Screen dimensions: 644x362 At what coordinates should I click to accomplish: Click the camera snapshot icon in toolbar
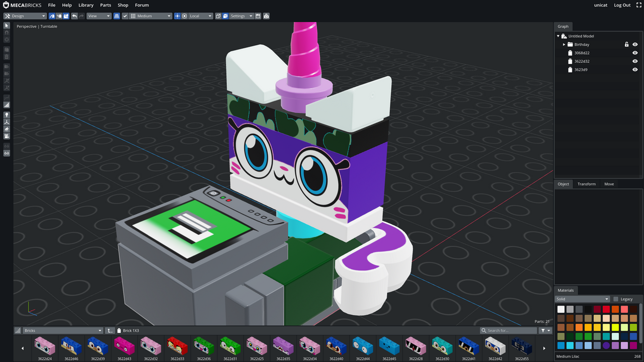point(266,16)
